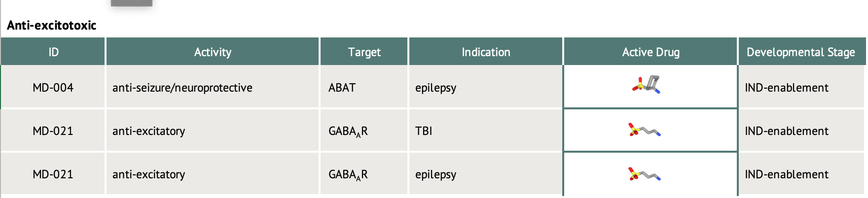
Task: Click the Active Drug column header
Action: [x=651, y=52]
